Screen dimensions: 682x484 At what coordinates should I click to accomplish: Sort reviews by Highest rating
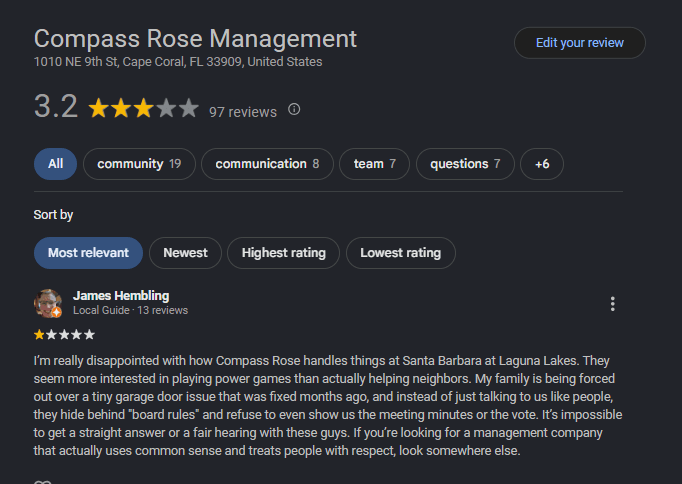click(x=284, y=253)
